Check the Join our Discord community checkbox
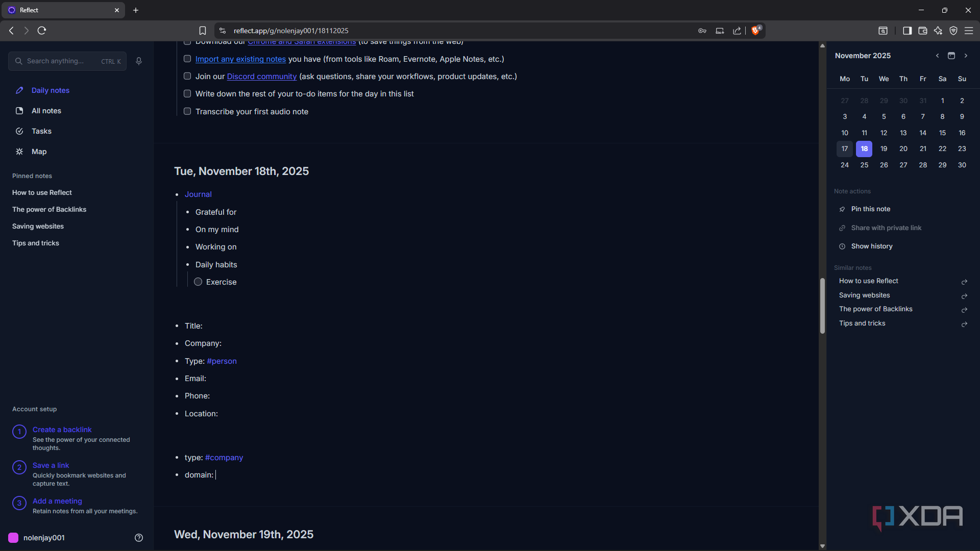The height and width of the screenshot is (551, 980). [187, 76]
